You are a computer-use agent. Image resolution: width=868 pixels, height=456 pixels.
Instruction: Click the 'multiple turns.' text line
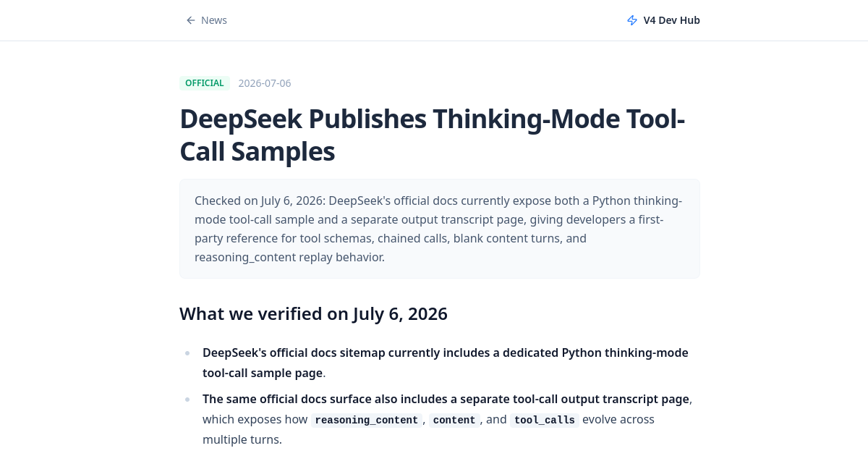(x=242, y=439)
